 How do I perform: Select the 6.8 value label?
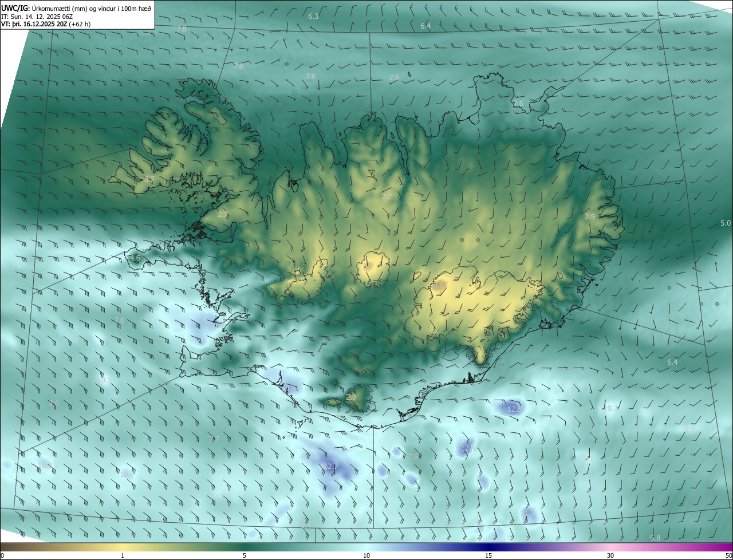click(655, 538)
